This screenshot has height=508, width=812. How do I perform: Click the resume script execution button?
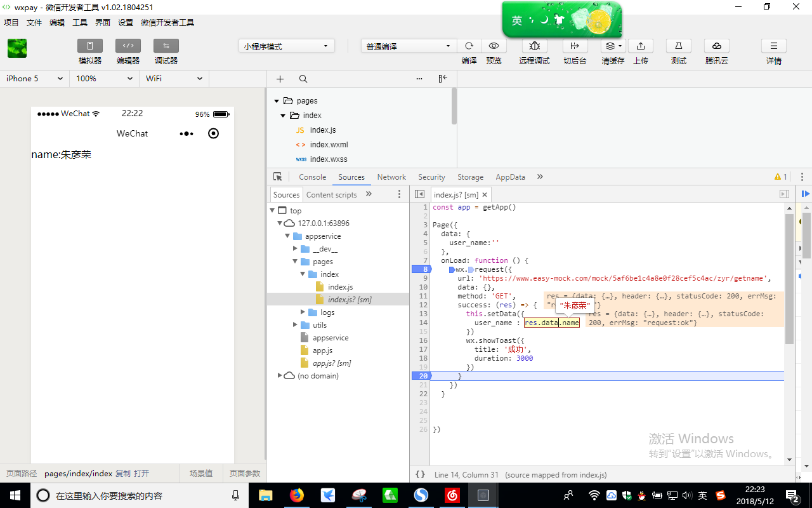[805, 194]
